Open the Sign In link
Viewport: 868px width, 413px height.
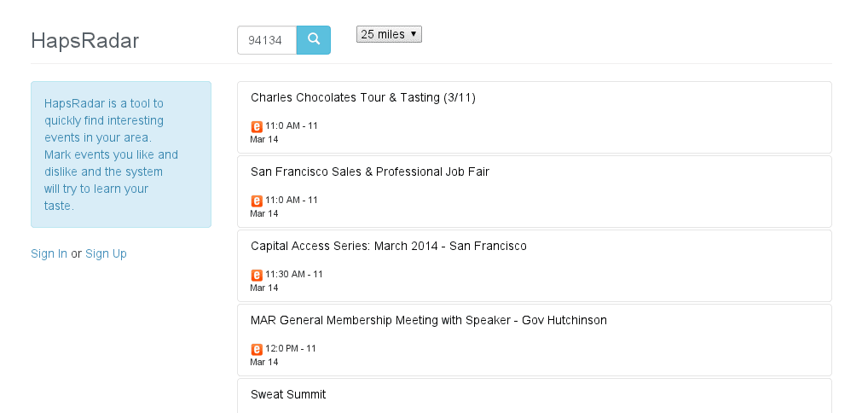tap(49, 253)
